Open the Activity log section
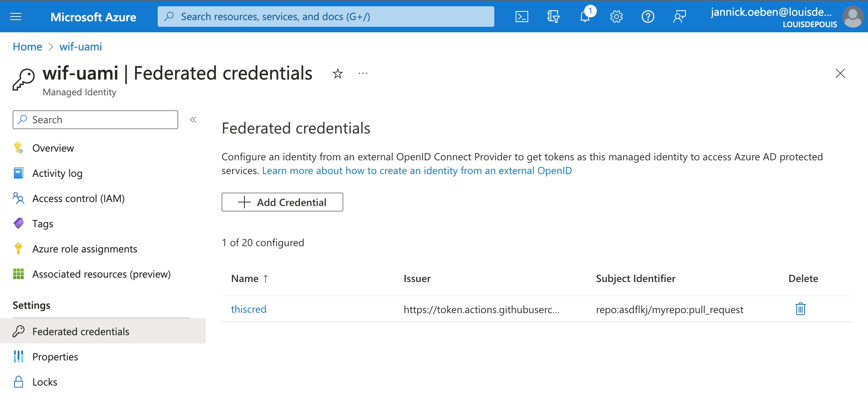The height and width of the screenshot is (397, 868). click(x=58, y=173)
